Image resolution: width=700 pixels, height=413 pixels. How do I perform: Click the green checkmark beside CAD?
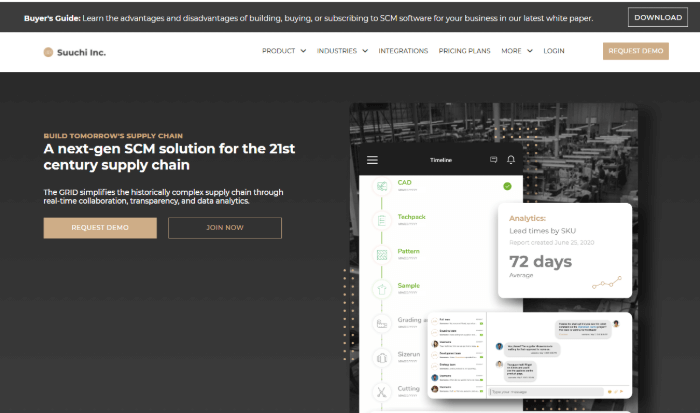pos(507,186)
